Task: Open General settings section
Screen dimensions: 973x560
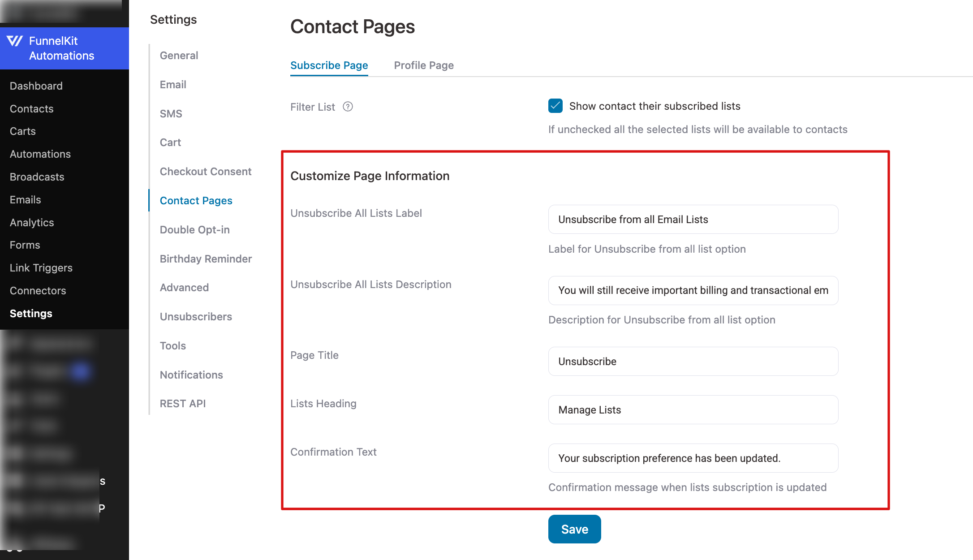Action: 179,55
